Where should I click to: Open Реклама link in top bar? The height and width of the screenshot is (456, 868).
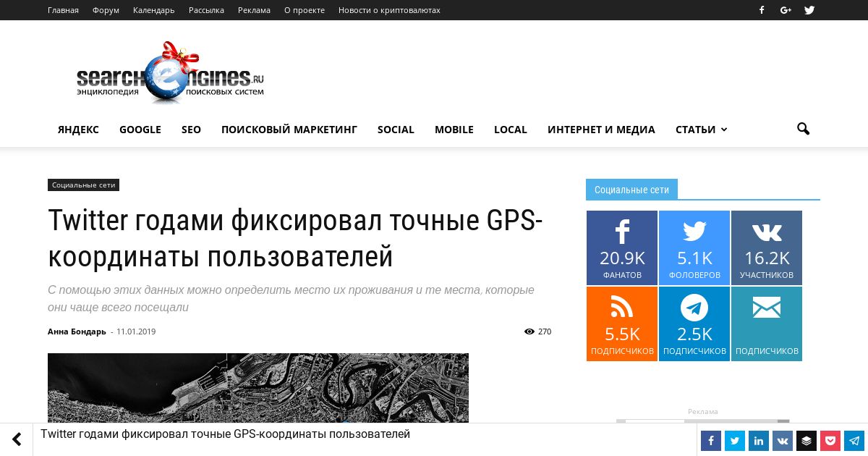point(254,10)
